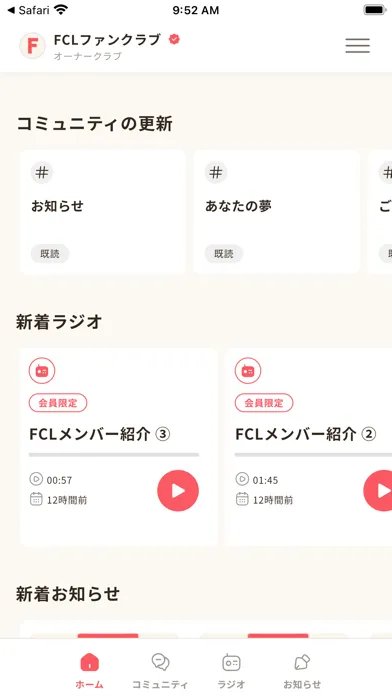Select the ホーム tab

pos(89,671)
